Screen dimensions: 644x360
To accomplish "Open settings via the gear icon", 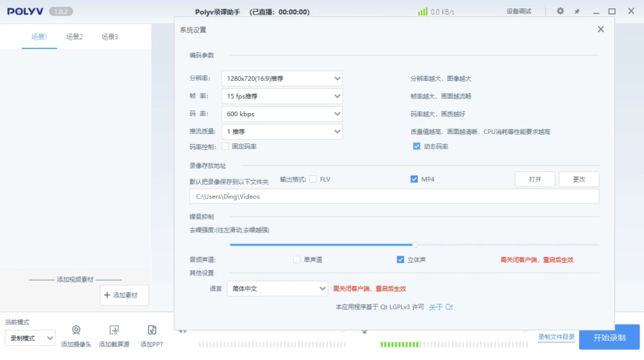I will point(560,11).
